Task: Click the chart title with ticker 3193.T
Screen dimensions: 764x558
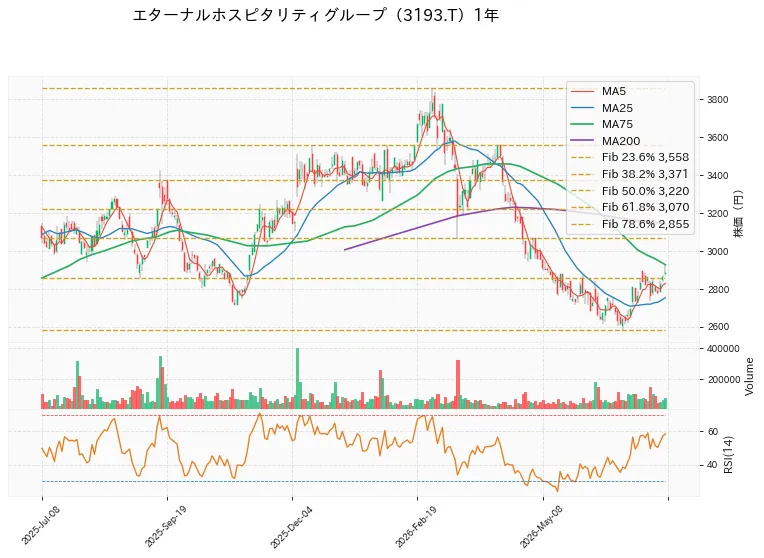Action: coord(316,15)
